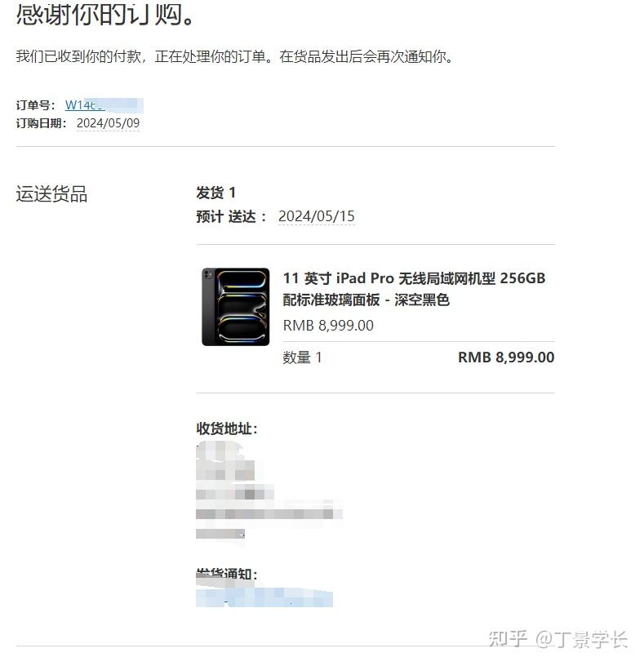Click the 收货地址 label
644x666 pixels.
tap(227, 428)
